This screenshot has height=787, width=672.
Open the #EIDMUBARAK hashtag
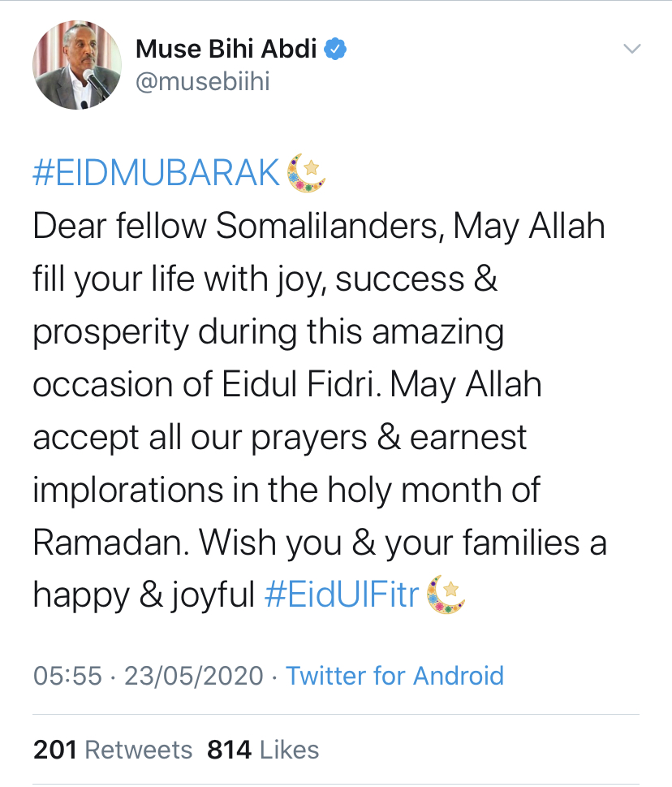tap(157, 174)
